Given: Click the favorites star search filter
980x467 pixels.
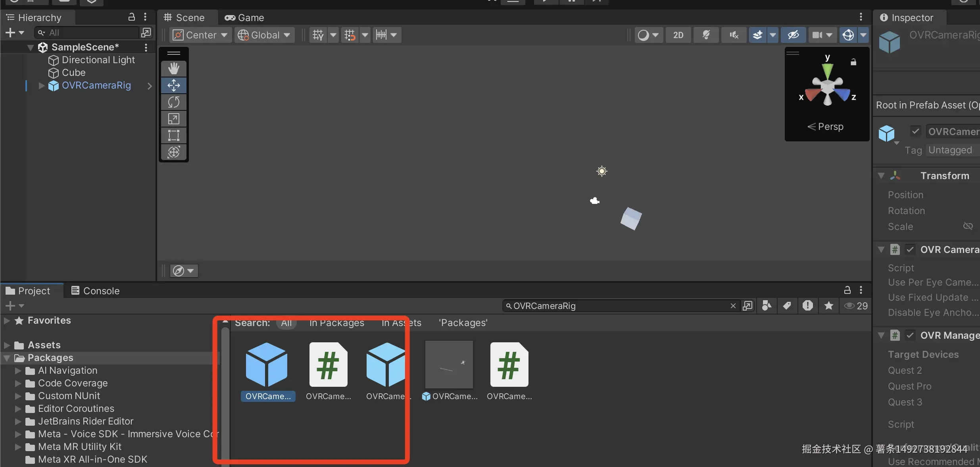Looking at the screenshot, I should point(828,305).
